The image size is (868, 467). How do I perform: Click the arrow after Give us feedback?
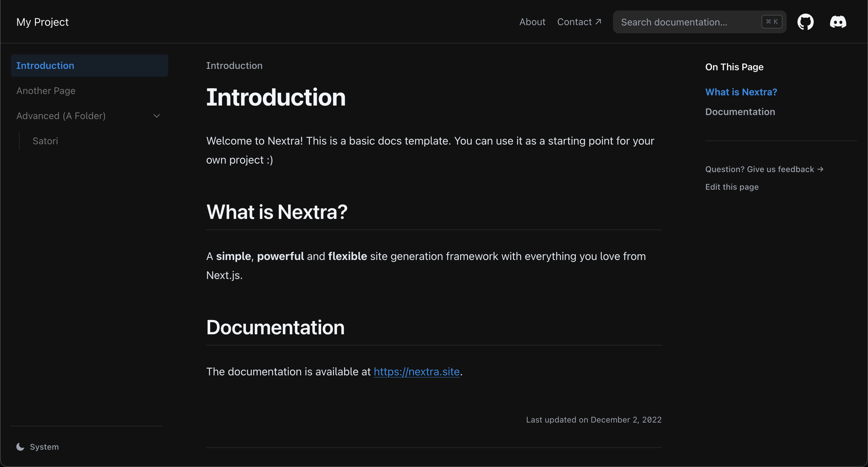tap(820, 169)
